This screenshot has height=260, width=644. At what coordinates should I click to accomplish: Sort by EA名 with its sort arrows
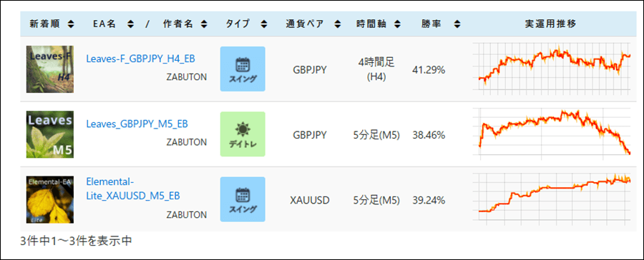click(x=131, y=24)
